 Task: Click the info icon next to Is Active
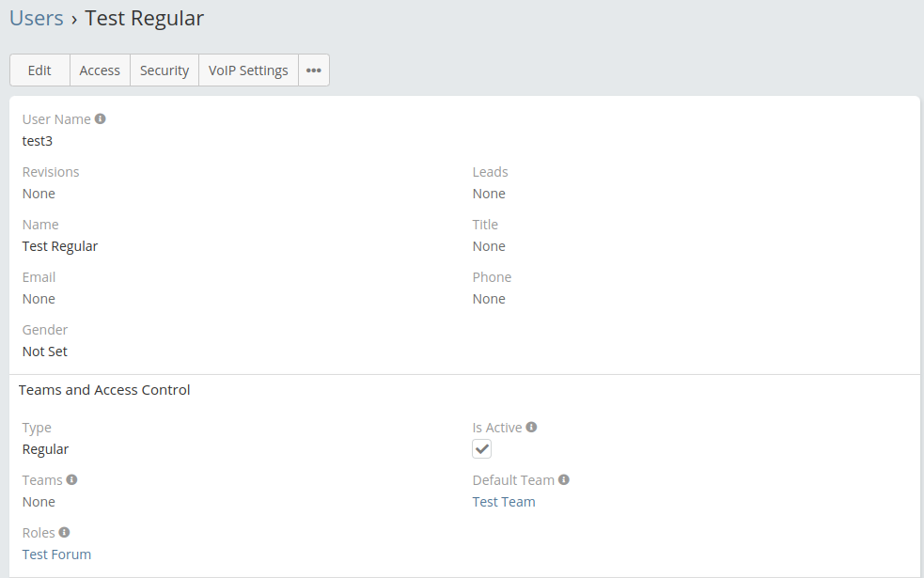531,427
